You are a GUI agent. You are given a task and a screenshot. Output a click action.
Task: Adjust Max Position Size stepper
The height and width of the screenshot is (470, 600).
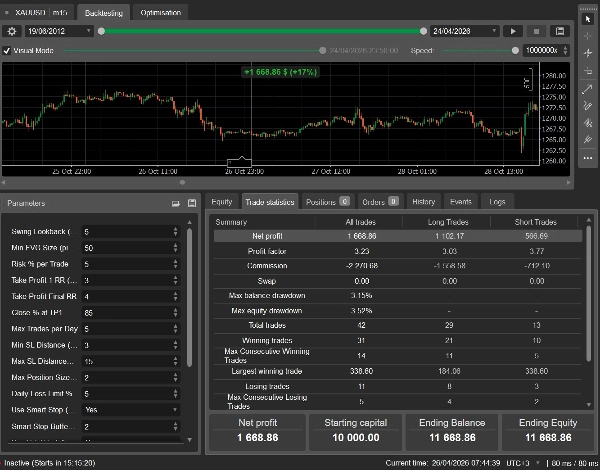click(x=175, y=378)
